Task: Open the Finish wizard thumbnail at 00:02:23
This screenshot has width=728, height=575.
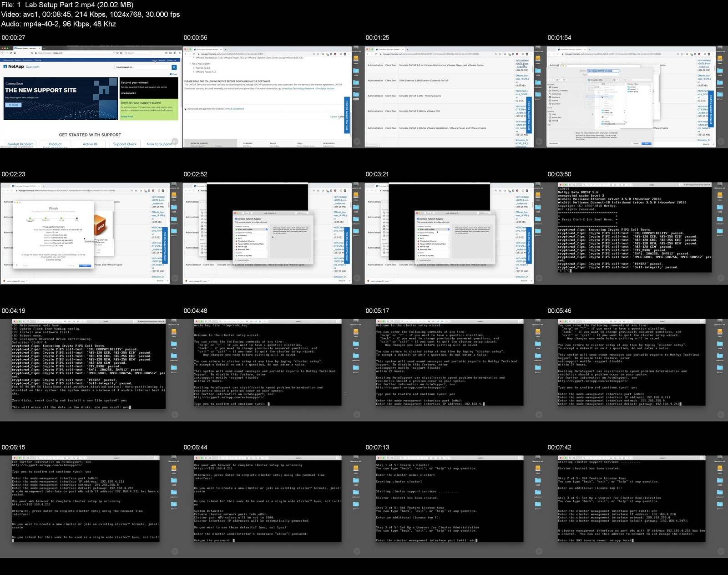Action: click(91, 233)
